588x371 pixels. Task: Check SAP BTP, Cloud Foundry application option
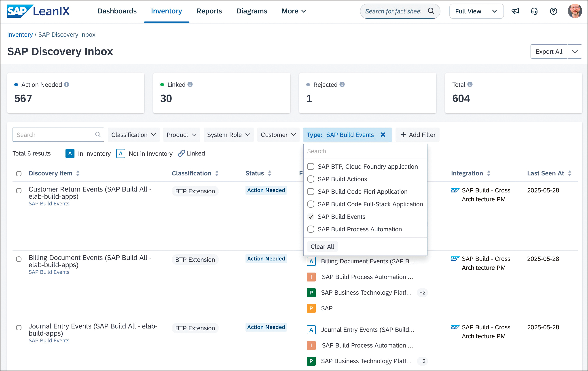point(311,166)
